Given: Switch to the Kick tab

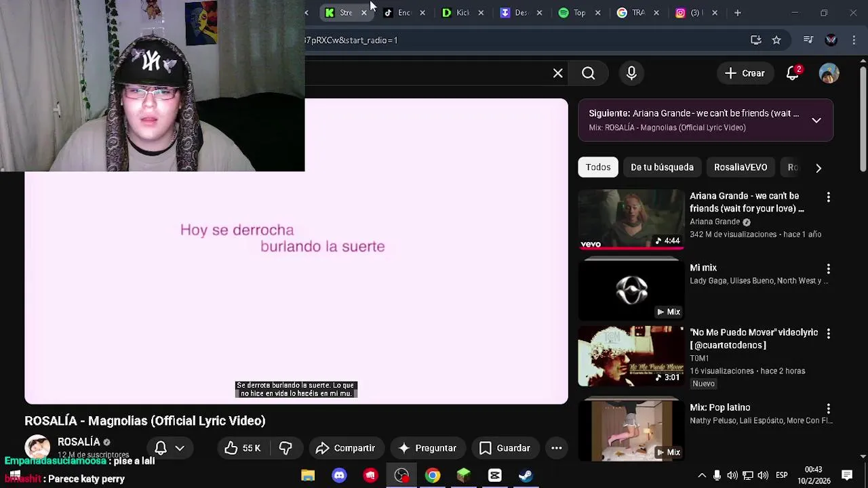Looking at the screenshot, I should 462,13.
